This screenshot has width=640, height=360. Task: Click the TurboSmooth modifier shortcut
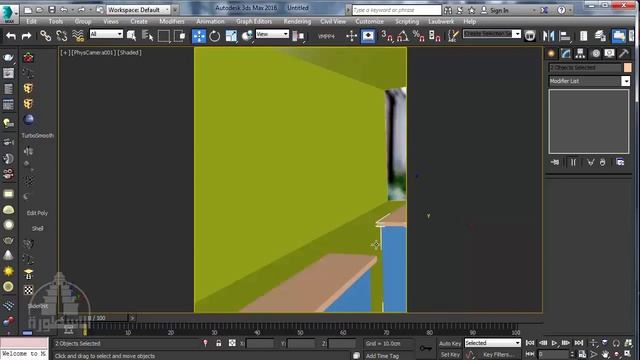tap(38, 136)
